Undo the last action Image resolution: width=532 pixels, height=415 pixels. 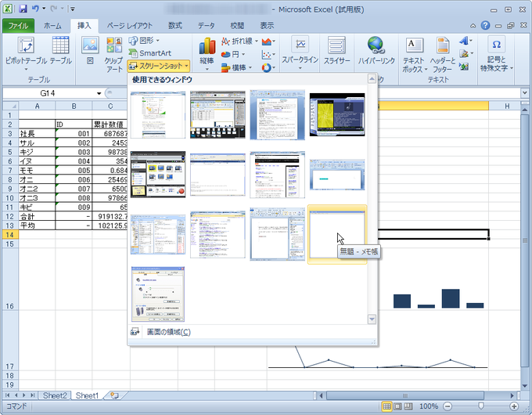pyautogui.click(x=35, y=9)
